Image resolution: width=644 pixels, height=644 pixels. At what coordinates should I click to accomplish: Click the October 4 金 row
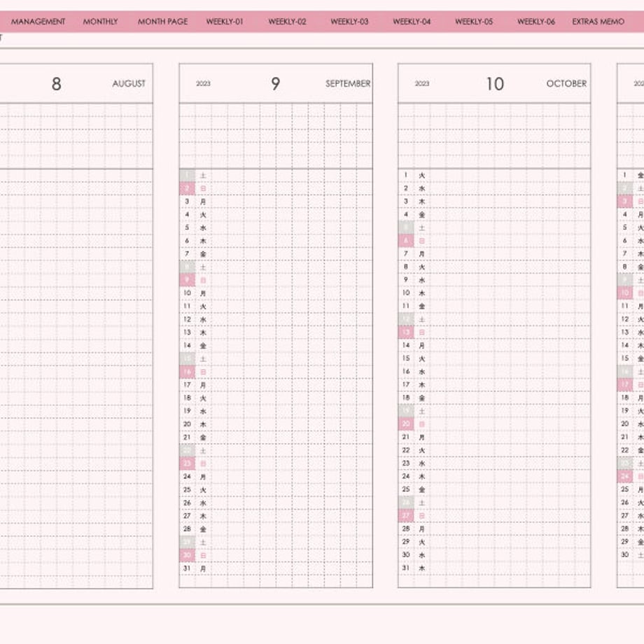(x=494, y=214)
